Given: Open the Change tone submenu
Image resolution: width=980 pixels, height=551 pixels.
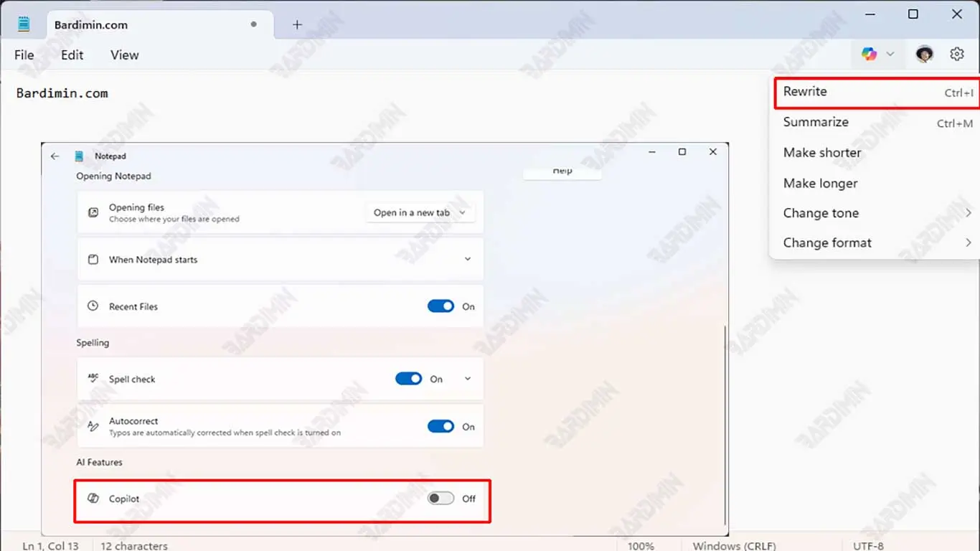Looking at the screenshot, I should coord(821,213).
